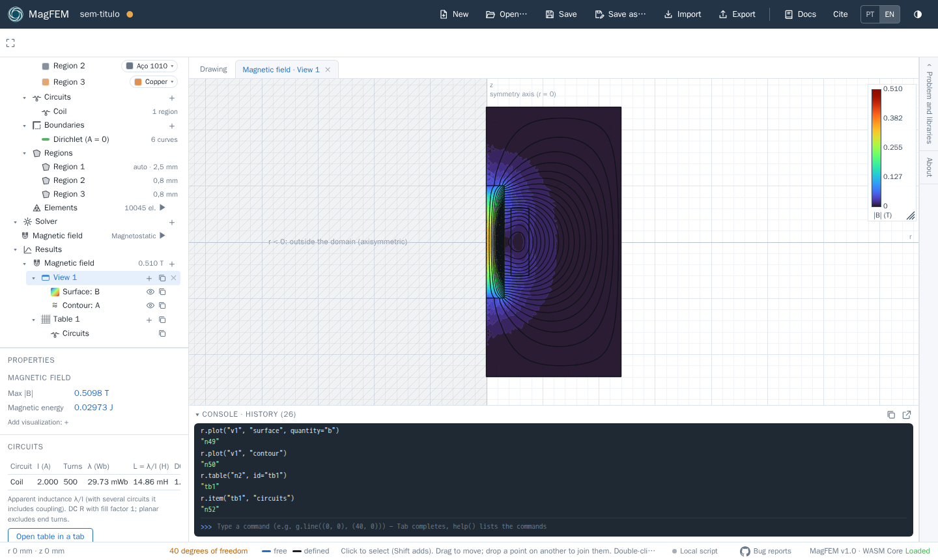
Task: Collapse the Console history panel
Action: tap(197, 414)
